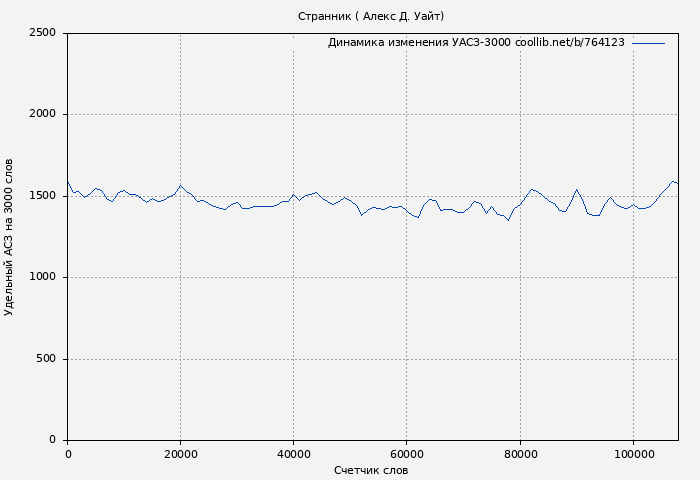Click the data line's final point at the right edge
This screenshot has width=700, height=480.
(677, 183)
